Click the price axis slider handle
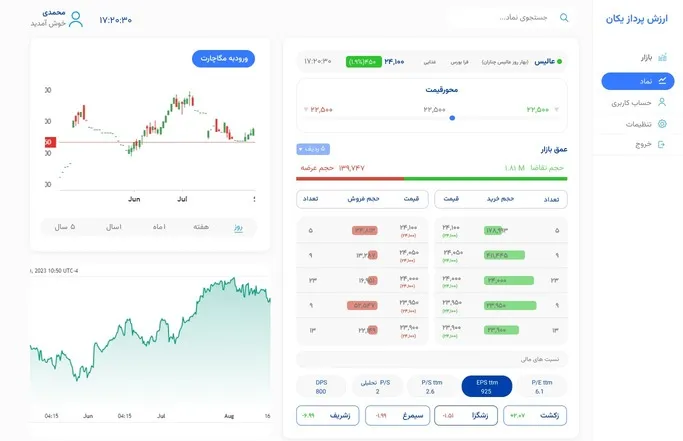This screenshot has width=683, height=441. (452, 118)
